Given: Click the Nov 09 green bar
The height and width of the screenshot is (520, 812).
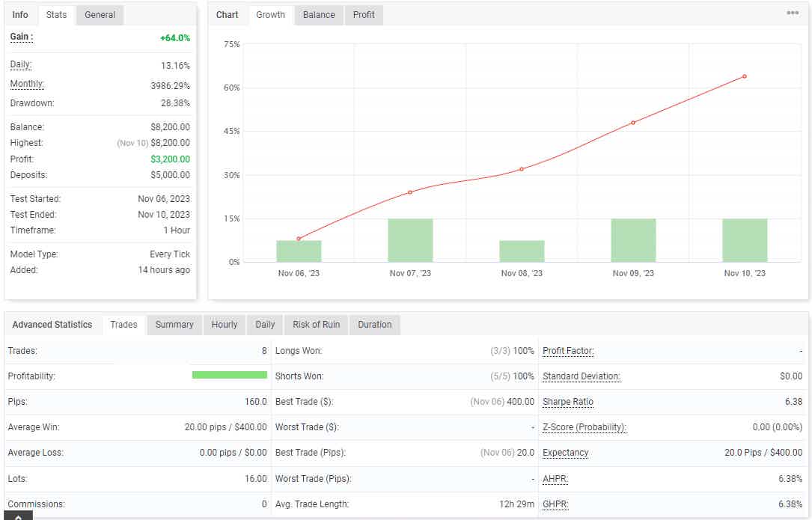Looking at the screenshot, I should pyautogui.click(x=633, y=240).
